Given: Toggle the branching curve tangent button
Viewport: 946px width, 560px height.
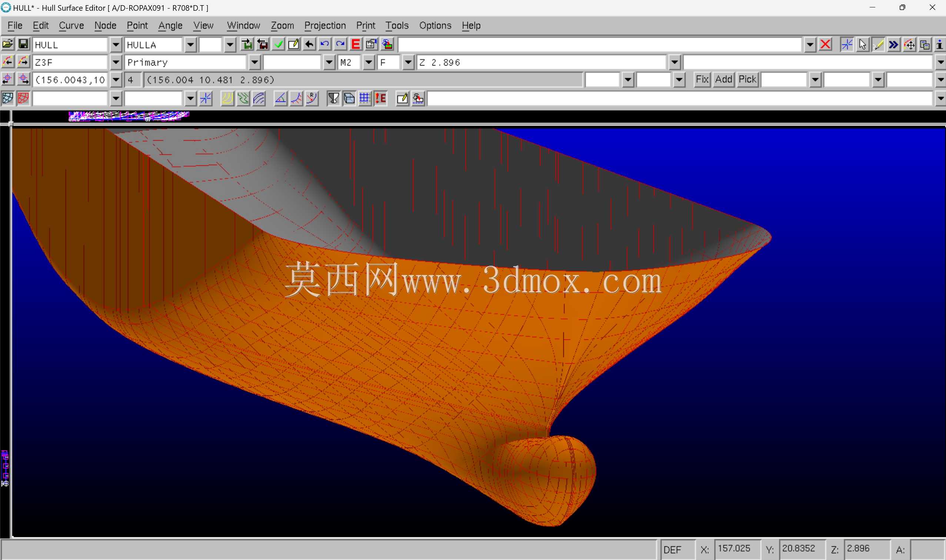Looking at the screenshot, I should pos(296,98).
